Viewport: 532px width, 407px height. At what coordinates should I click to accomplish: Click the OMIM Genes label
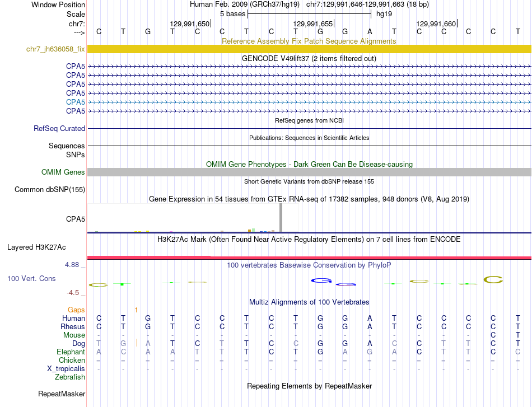coord(63,172)
